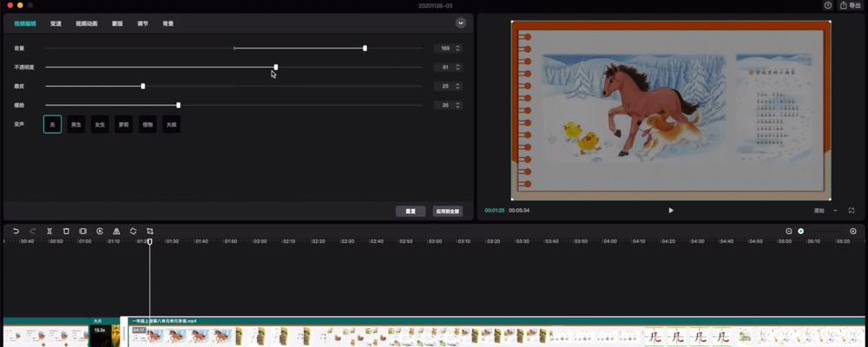Screen dimensions: 868x347
Task: Zoom out the timeline with the minus icon
Action: pos(789,231)
